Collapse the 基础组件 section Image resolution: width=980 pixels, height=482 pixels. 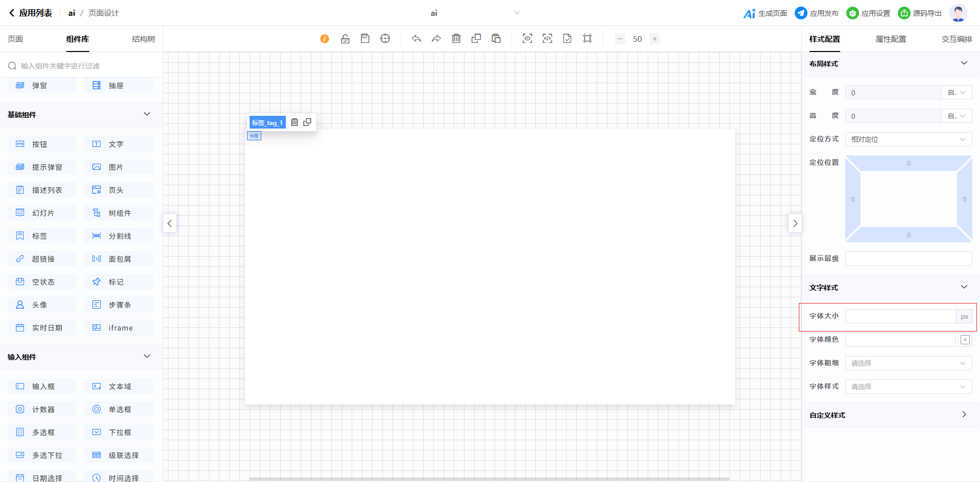(x=147, y=114)
